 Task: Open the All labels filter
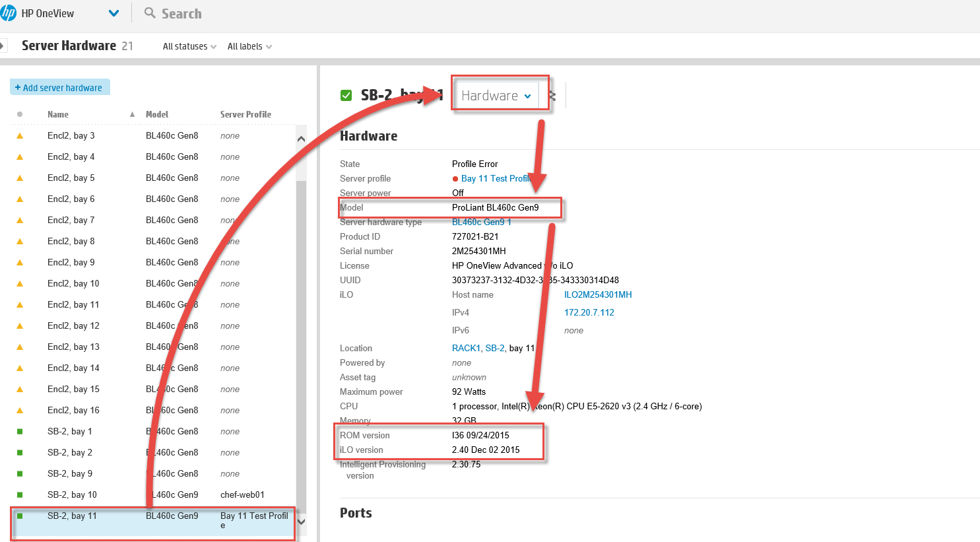click(249, 46)
